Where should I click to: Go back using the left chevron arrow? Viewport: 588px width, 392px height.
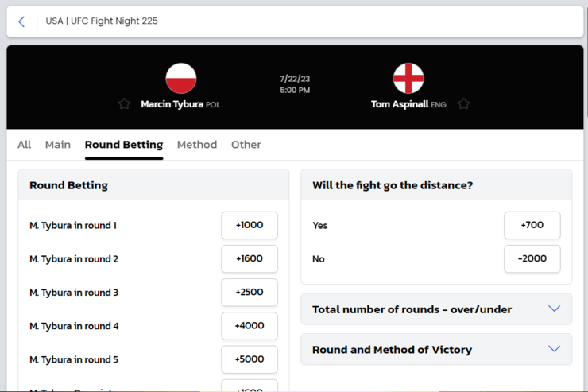[x=21, y=21]
